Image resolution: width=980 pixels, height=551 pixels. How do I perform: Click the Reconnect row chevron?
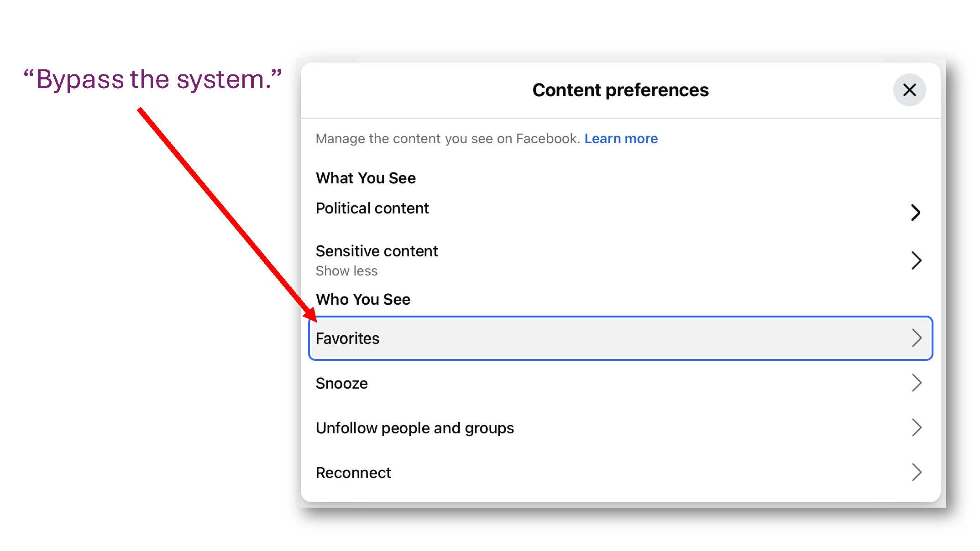(x=917, y=472)
